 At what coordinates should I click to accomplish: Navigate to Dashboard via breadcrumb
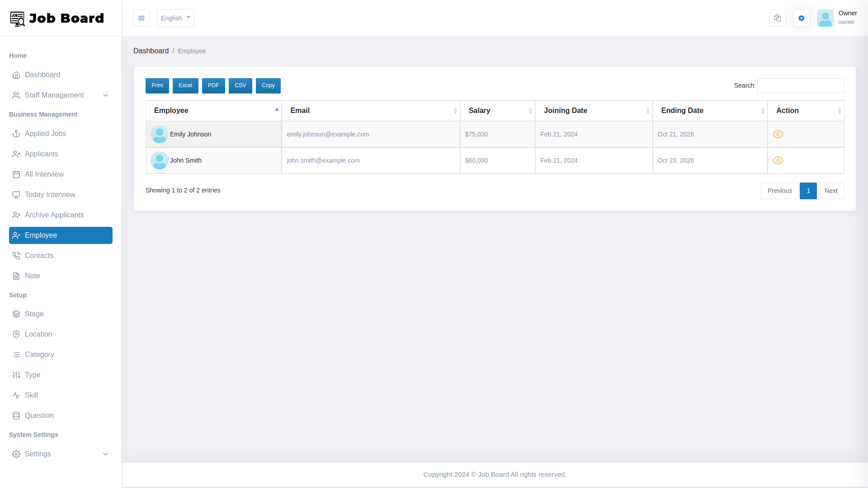click(151, 51)
